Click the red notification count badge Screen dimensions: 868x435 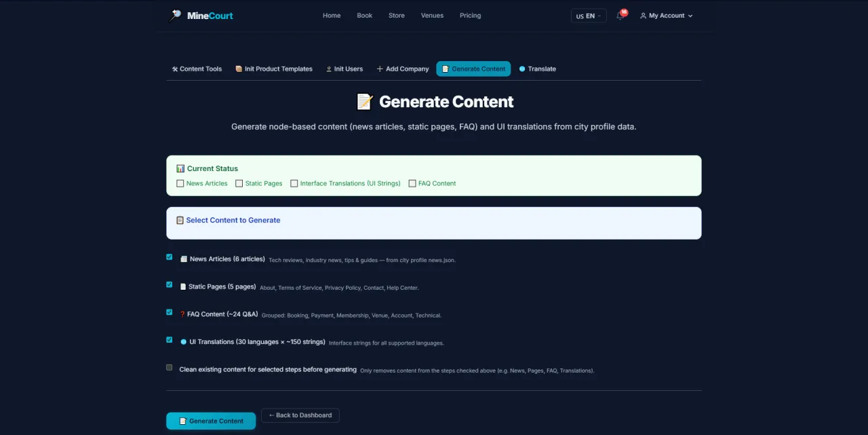(x=624, y=12)
